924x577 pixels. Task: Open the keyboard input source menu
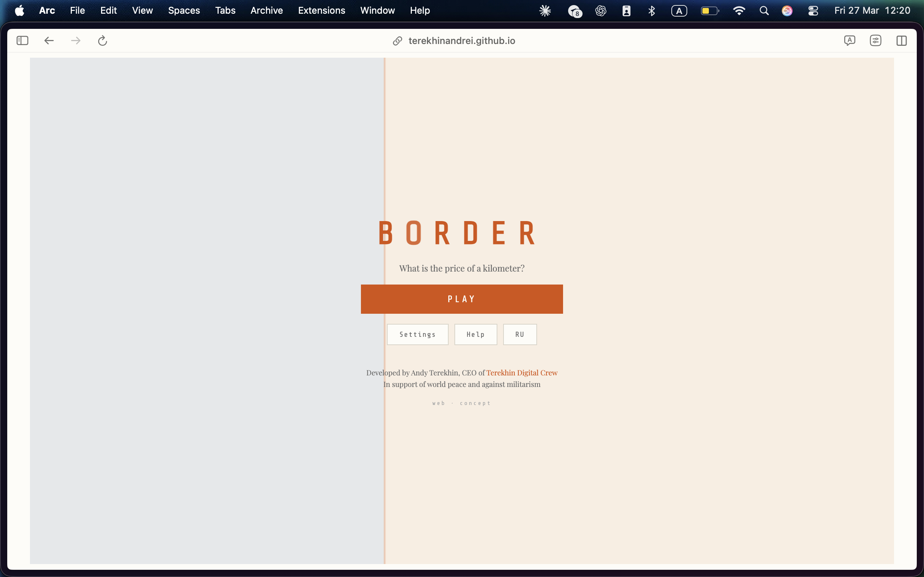[679, 10]
